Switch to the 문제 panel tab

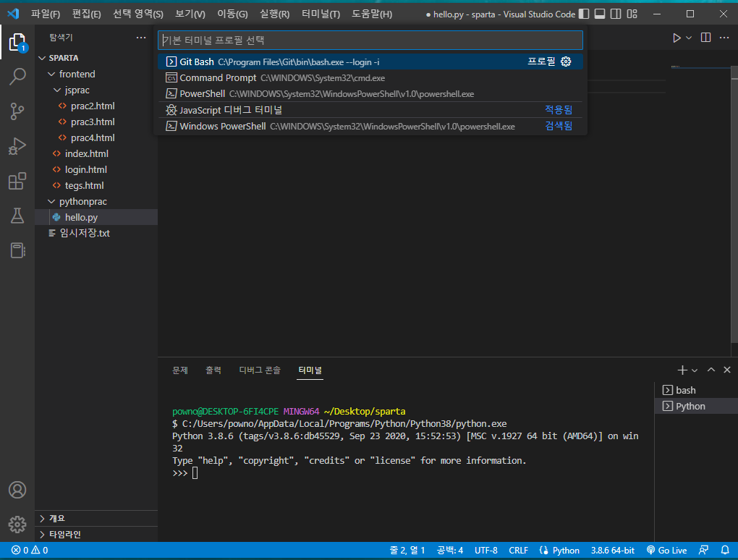click(179, 370)
